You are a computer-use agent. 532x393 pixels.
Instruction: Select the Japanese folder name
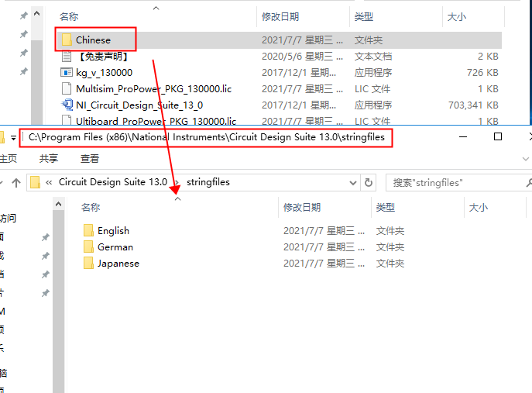[x=118, y=264]
